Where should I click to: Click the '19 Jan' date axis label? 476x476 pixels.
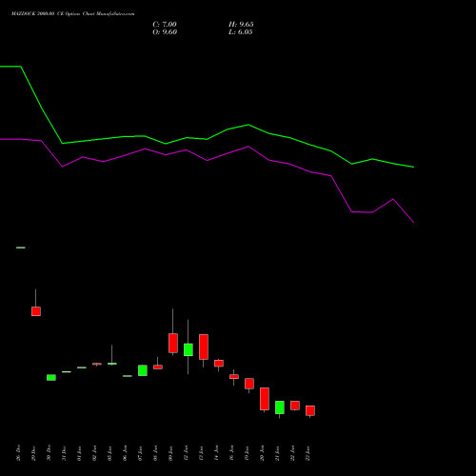click(x=247, y=453)
